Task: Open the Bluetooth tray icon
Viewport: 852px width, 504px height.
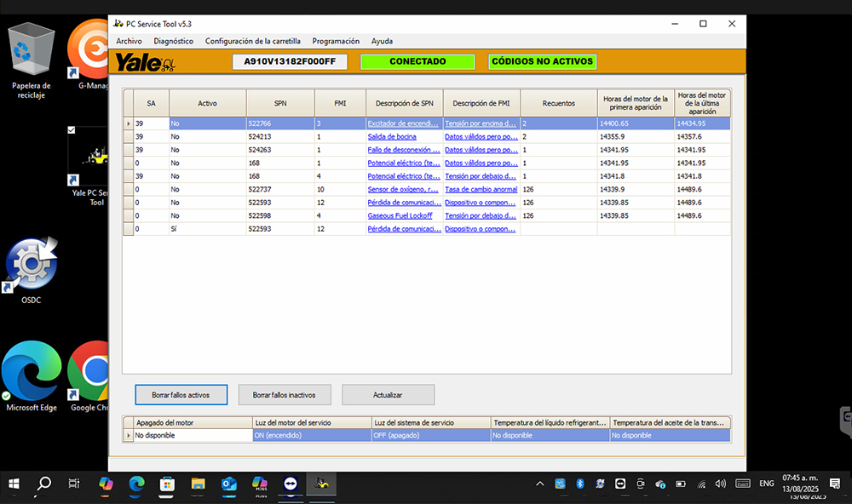Action: 579,484
